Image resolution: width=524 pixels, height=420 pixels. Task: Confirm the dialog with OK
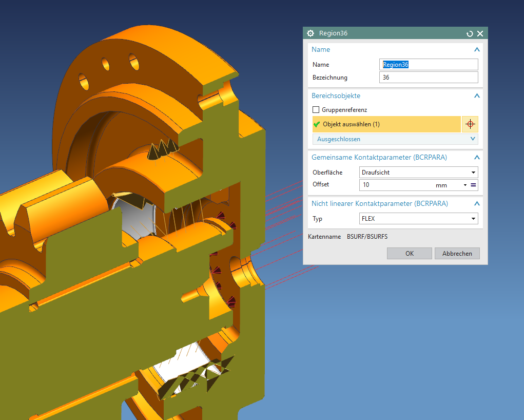coord(409,253)
